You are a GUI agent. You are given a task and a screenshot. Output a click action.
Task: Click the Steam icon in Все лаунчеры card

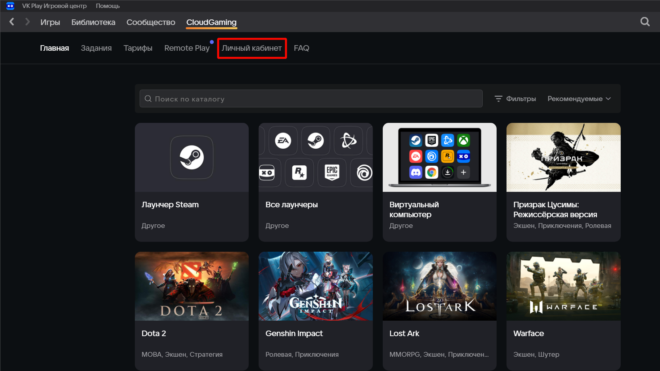point(315,141)
